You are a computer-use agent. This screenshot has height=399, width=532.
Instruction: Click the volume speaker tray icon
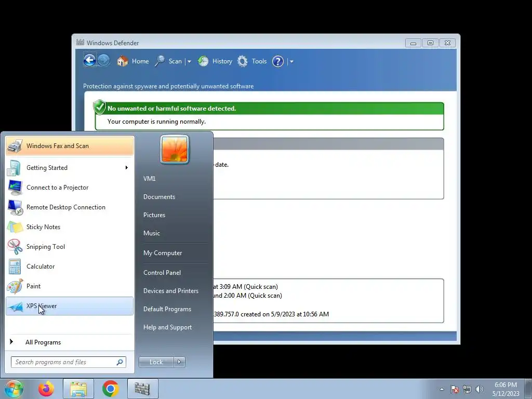point(480,389)
